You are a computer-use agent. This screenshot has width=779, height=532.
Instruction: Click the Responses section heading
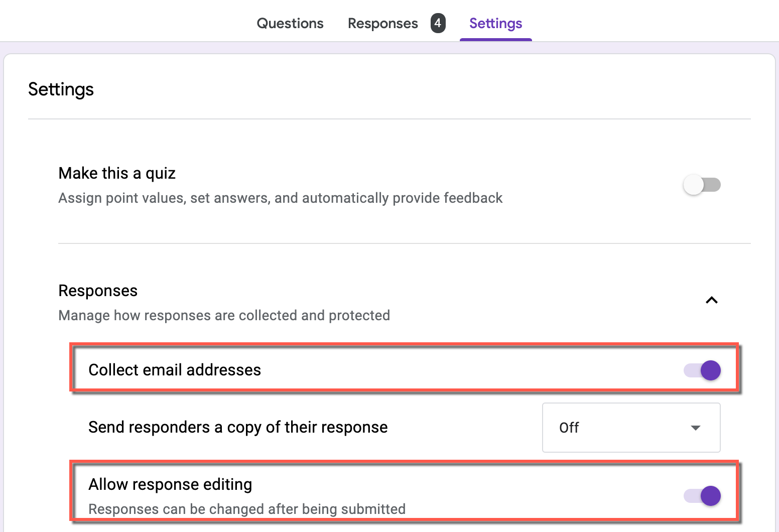pyautogui.click(x=98, y=291)
